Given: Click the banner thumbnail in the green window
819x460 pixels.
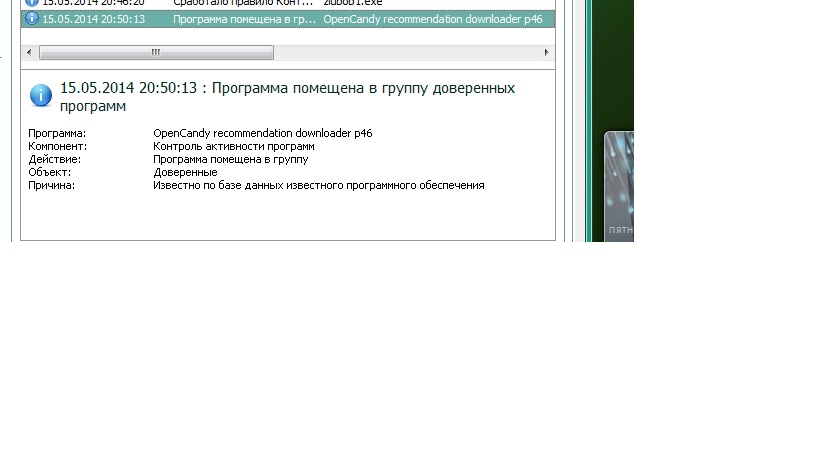Looking at the screenshot, I should (x=619, y=186).
